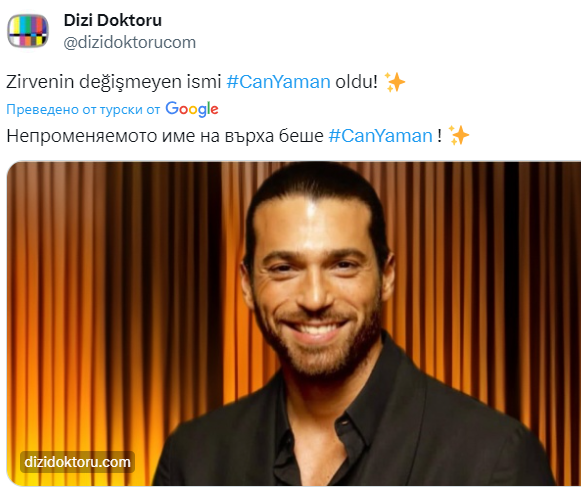Open #CanYaman hashtag in the Turkish text
This screenshot has height=492, width=581.
(278, 82)
